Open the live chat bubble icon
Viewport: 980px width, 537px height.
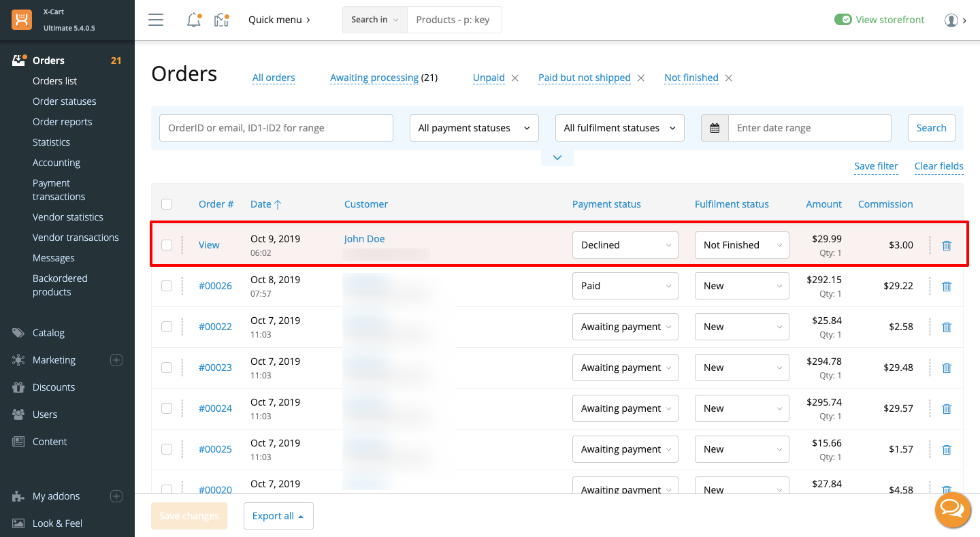[953, 510]
